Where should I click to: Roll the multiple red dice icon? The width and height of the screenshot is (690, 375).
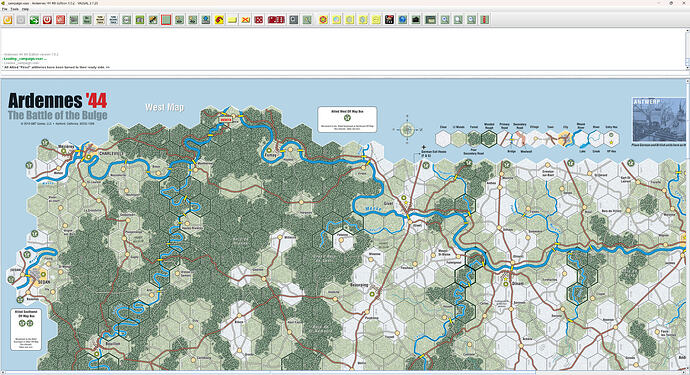276,19
